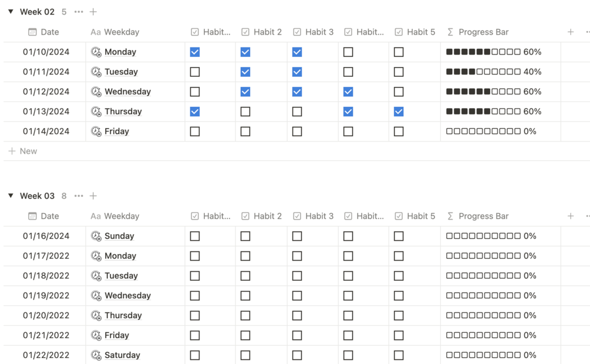Add a property column in Week 03 table
The height and width of the screenshot is (364, 590).
(x=571, y=216)
